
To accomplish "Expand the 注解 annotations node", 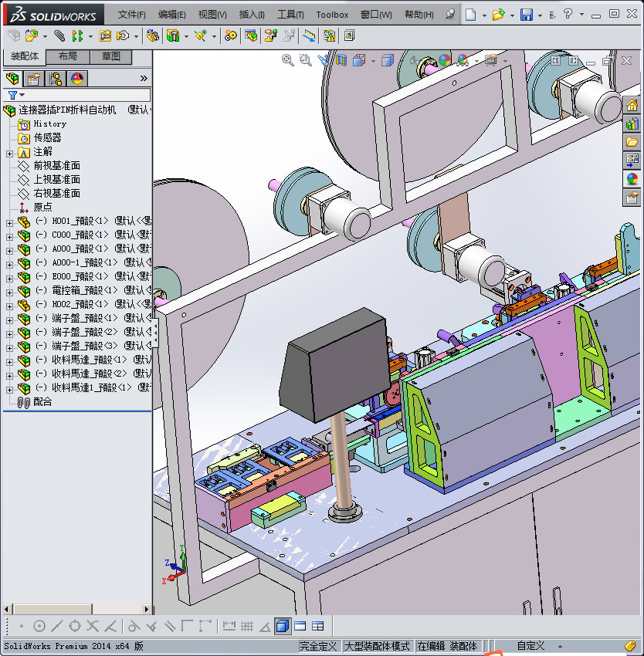I will pos(9,154).
